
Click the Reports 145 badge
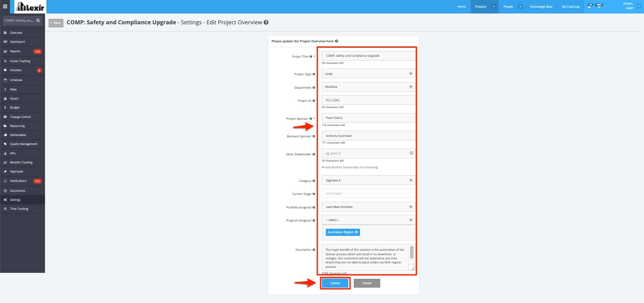(x=37, y=52)
